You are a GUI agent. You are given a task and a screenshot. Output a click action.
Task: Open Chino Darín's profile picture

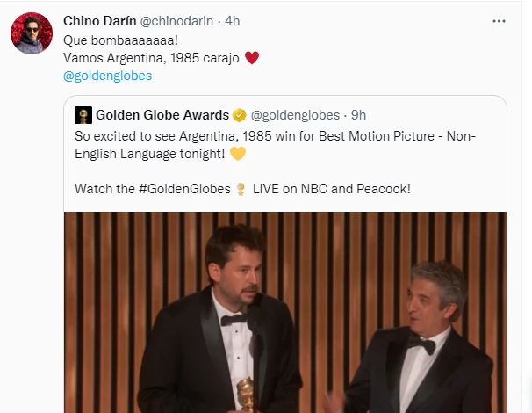(32, 33)
